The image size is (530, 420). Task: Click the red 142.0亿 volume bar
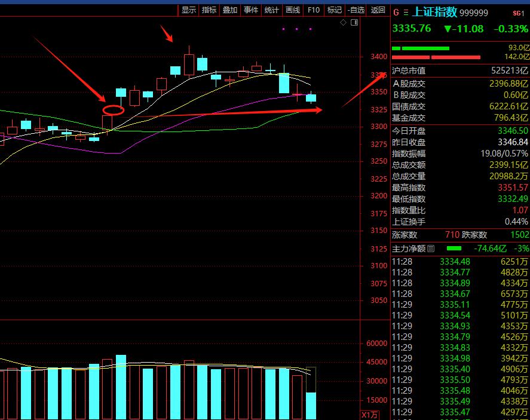click(436, 57)
